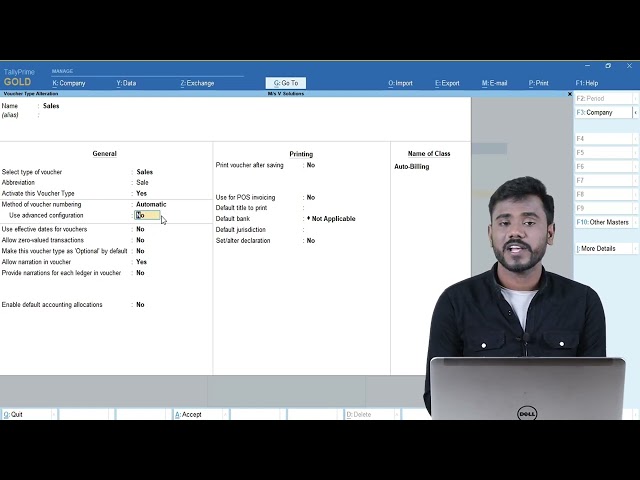Click the G: Go To button
The height and width of the screenshot is (480, 640).
(x=286, y=83)
